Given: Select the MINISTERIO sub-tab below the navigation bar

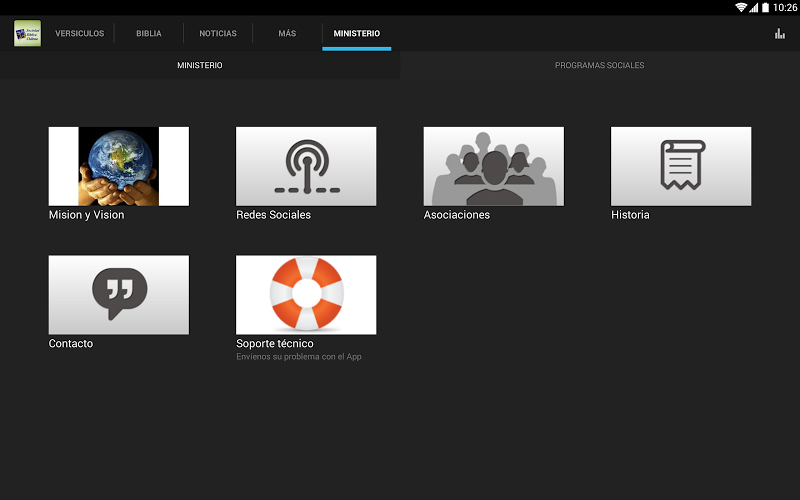Looking at the screenshot, I should click(200, 66).
